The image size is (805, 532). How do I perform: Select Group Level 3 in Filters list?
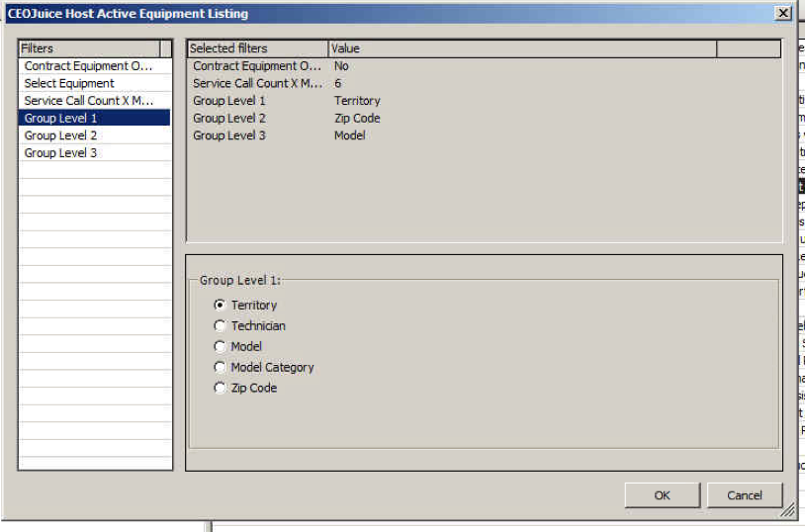tap(95, 153)
